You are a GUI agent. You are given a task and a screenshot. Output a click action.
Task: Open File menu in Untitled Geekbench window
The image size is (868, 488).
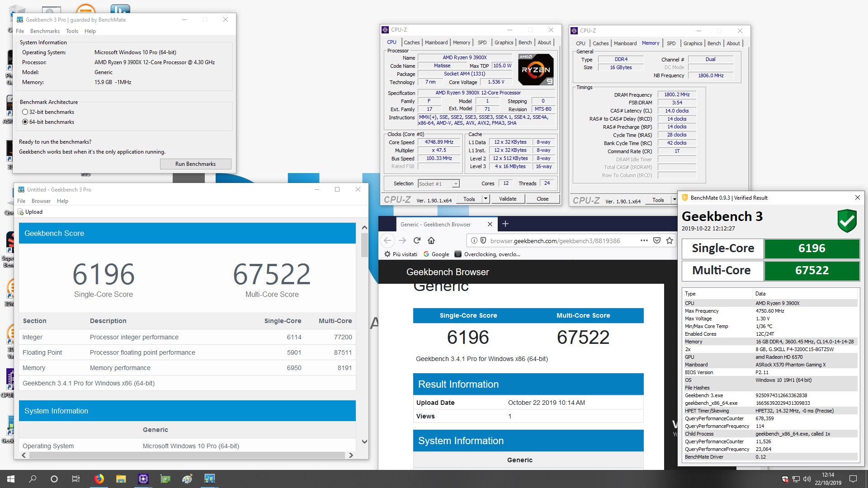(x=21, y=201)
